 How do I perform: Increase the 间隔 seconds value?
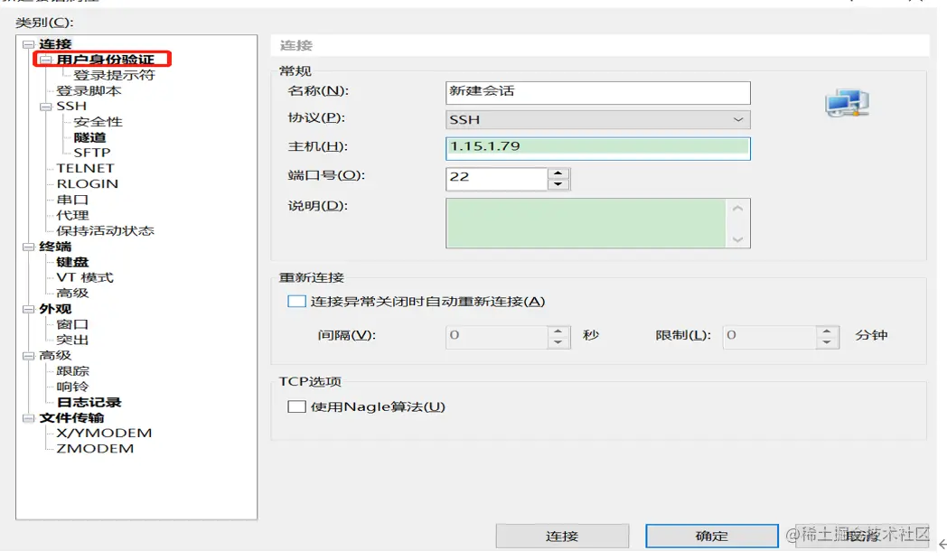click(x=558, y=331)
